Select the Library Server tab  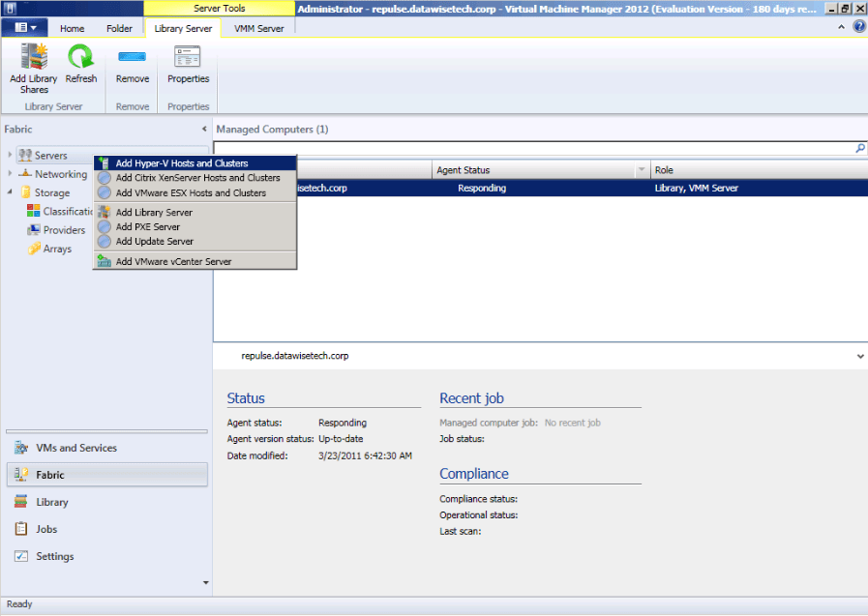(x=183, y=29)
